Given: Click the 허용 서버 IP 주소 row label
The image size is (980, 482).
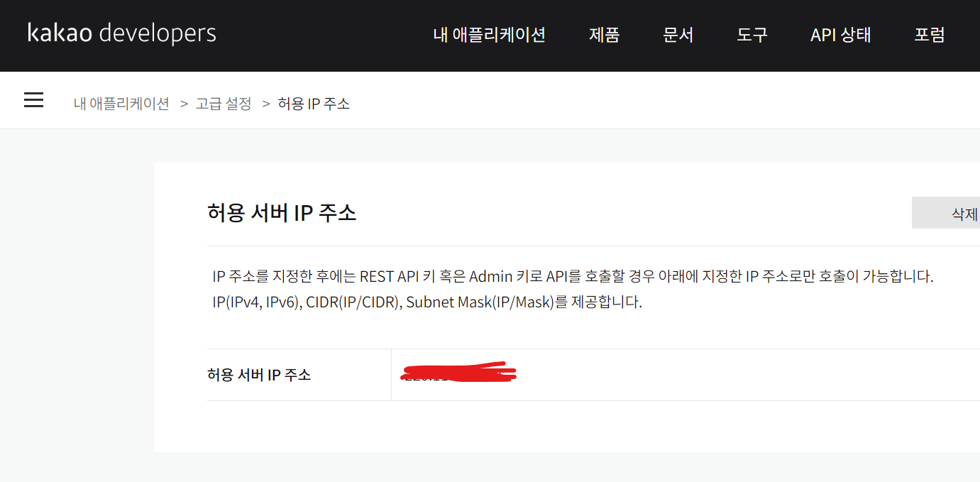Looking at the screenshot, I should [259, 375].
